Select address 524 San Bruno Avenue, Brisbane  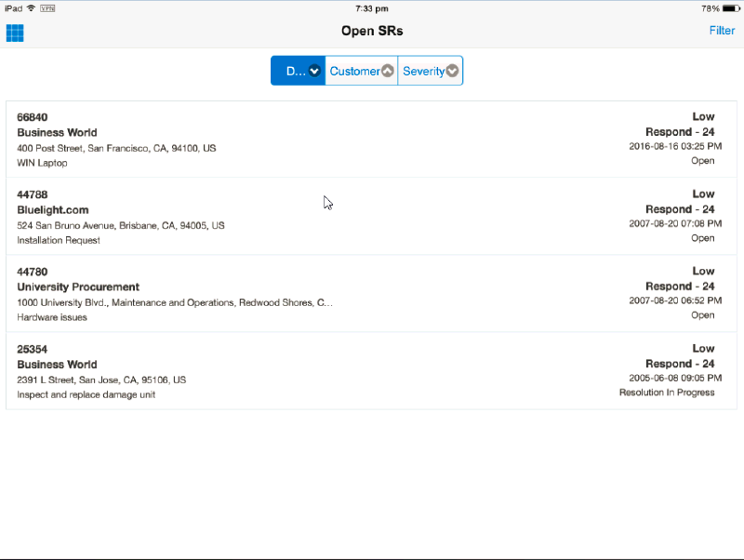(x=121, y=225)
